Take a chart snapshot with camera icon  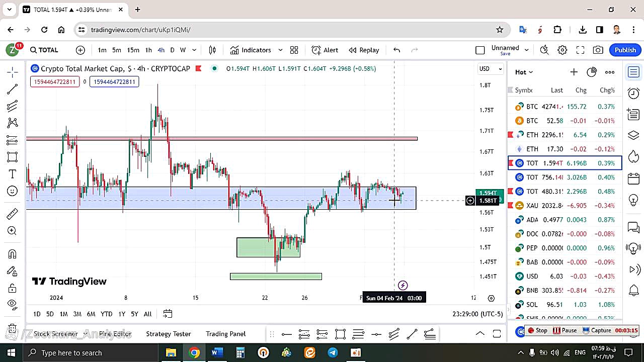(598, 50)
